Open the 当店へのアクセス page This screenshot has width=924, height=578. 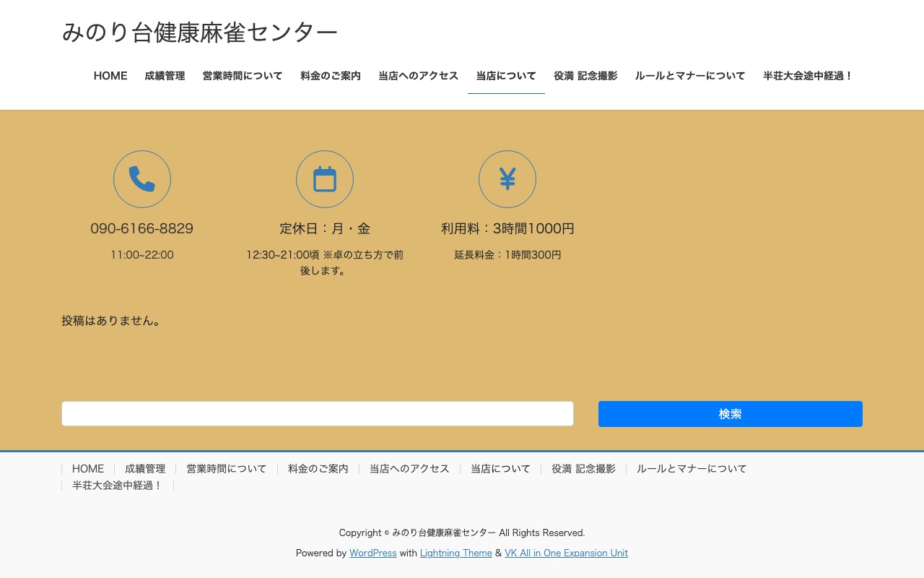(418, 75)
